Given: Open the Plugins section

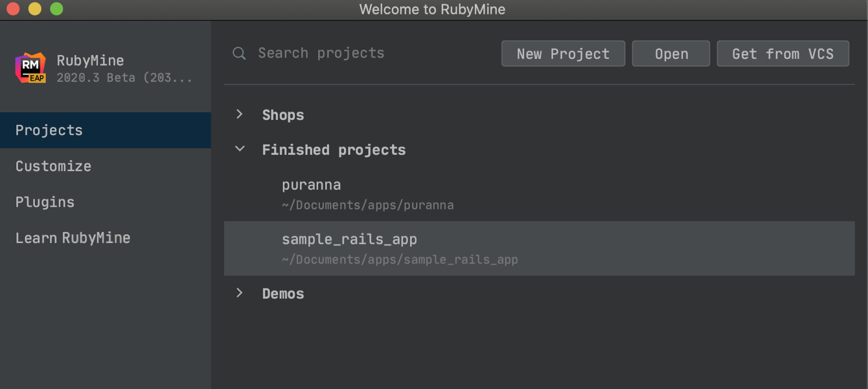Looking at the screenshot, I should pyautogui.click(x=106, y=202).
